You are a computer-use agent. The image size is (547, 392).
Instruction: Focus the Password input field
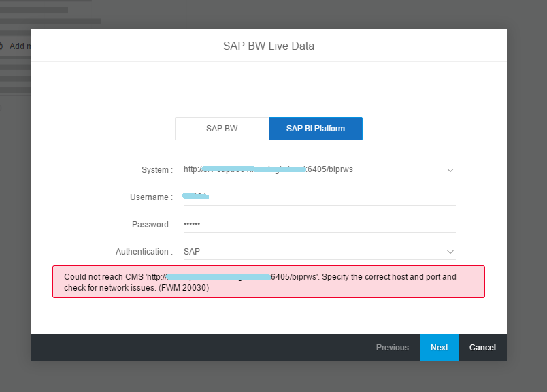click(x=320, y=224)
